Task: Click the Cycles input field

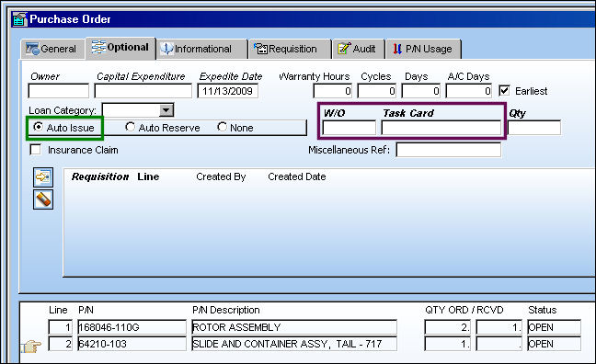Action: click(x=377, y=91)
